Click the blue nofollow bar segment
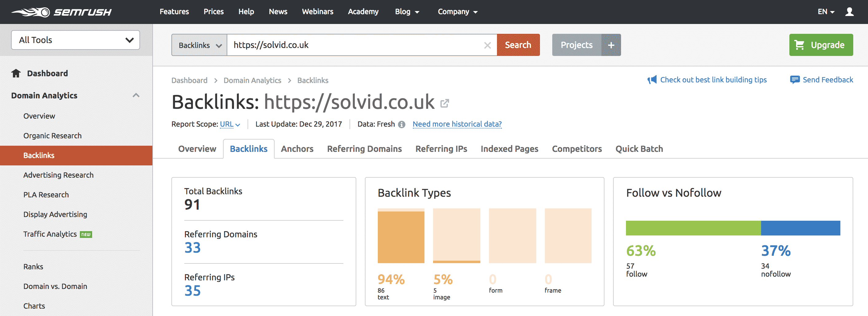The width and height of the screenshot is (868, 316). click(800, 228)
